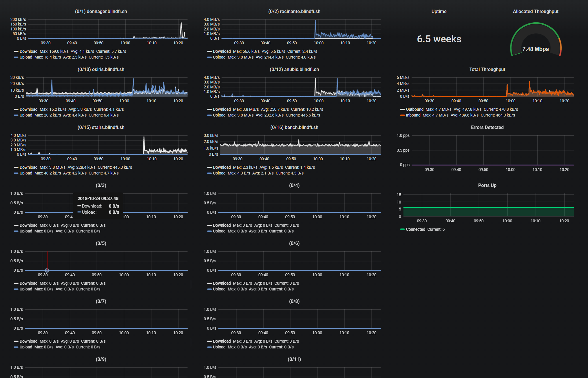588x378 pixels.
Task: Toggle Outbound series in Total Throughput legend
Action: pyautogui.click(x=414, y=110)
